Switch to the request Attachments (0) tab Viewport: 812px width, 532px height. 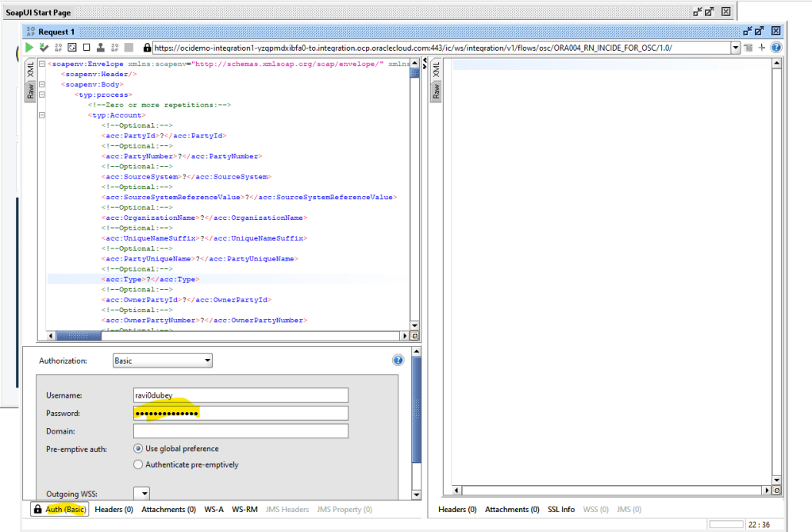pyautogui.click(x=168, y=509)
